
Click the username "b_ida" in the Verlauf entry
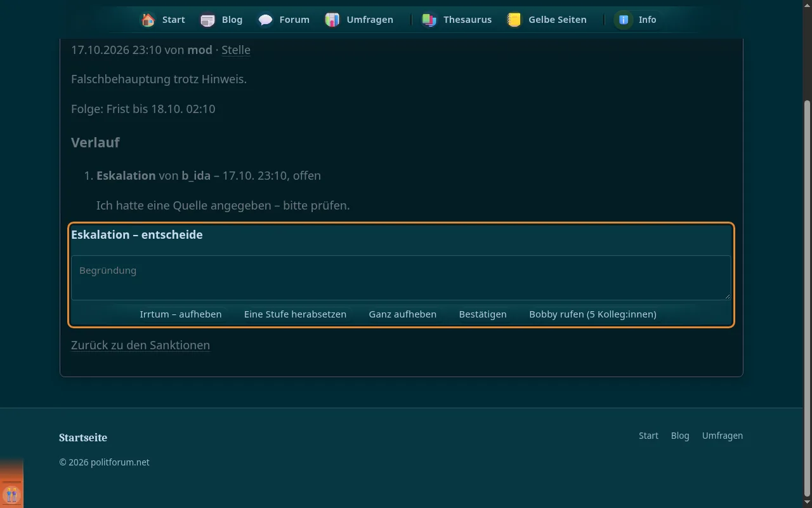pyautogui.click(x=196, y=175)
